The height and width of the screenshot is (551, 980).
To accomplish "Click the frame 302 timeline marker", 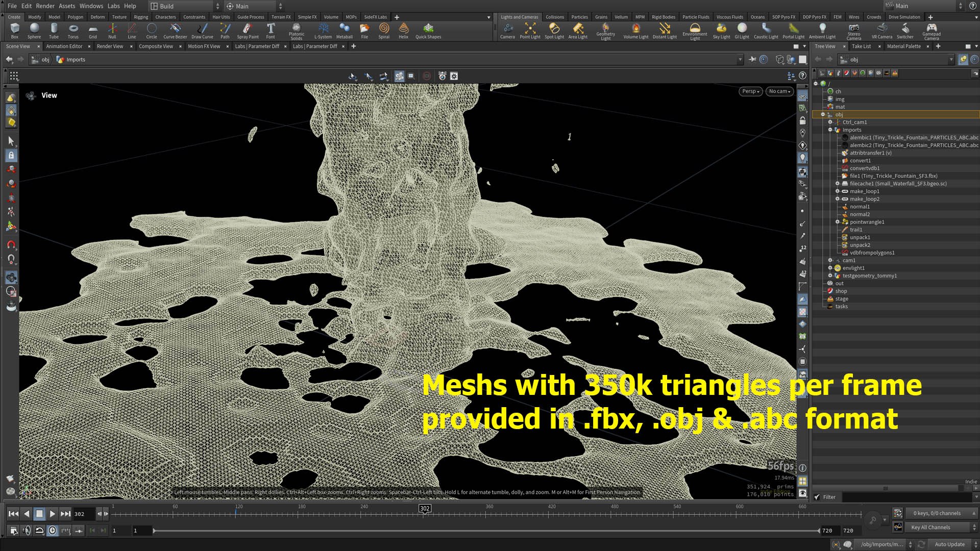I will [425, 508].
